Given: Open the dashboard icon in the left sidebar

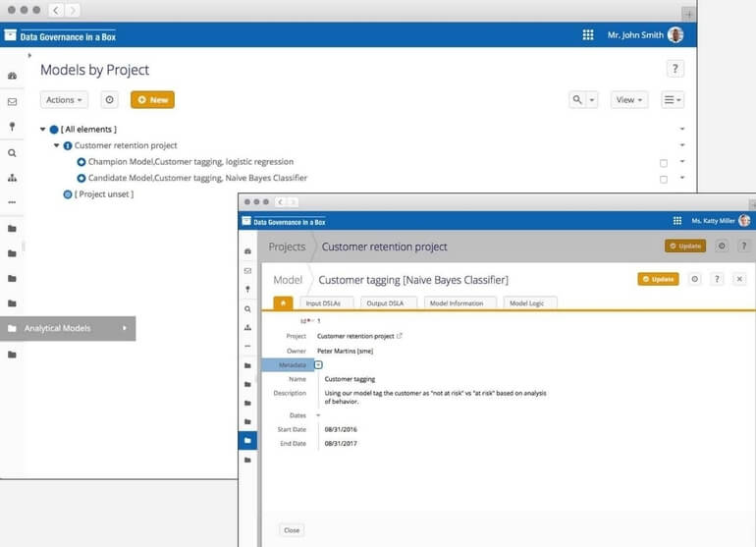Looking at the screenshot, I should point(12,77).
